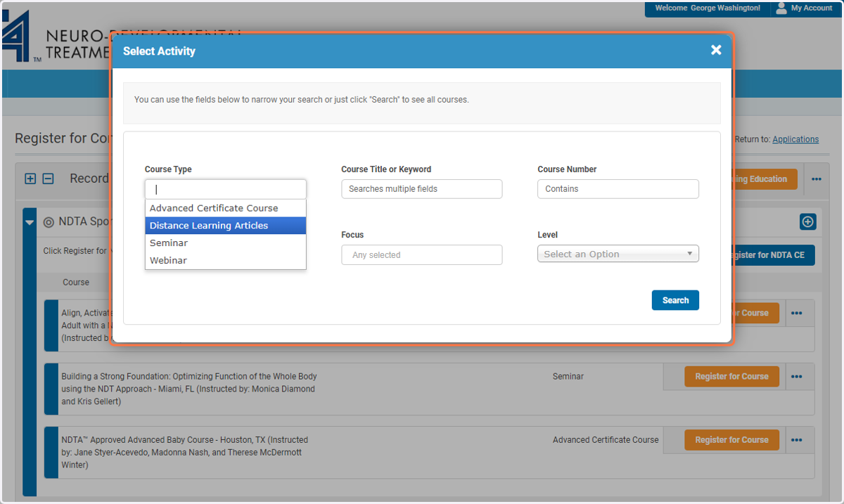Open the ellipsis menu beside Continuing Education

tap(816, 179)
